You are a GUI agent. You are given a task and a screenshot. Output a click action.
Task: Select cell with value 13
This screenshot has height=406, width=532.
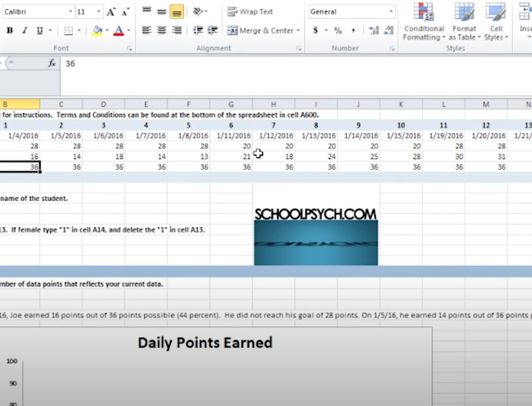coord(188,156)
